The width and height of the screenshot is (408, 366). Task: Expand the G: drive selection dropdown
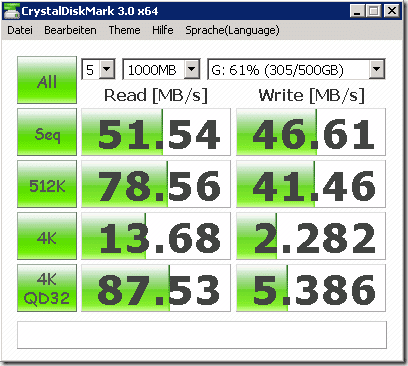click(x=377, y=69)
